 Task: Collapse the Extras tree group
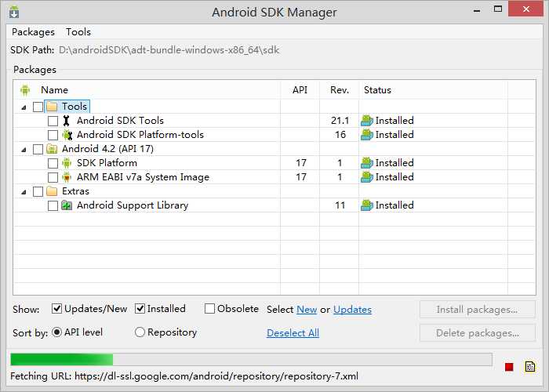click(24, 192)
